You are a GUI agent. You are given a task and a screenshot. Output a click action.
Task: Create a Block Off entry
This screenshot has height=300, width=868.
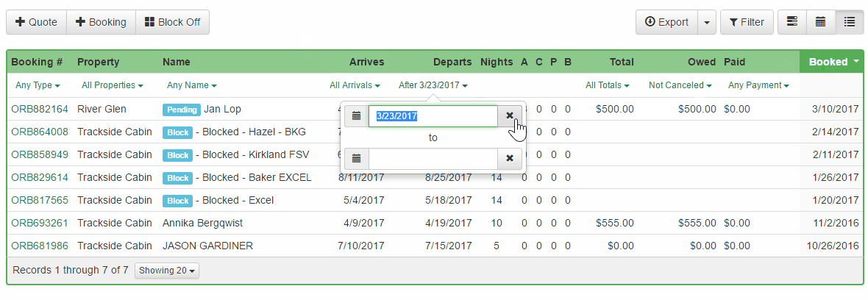pyautogui.click(x=173, y=22)
